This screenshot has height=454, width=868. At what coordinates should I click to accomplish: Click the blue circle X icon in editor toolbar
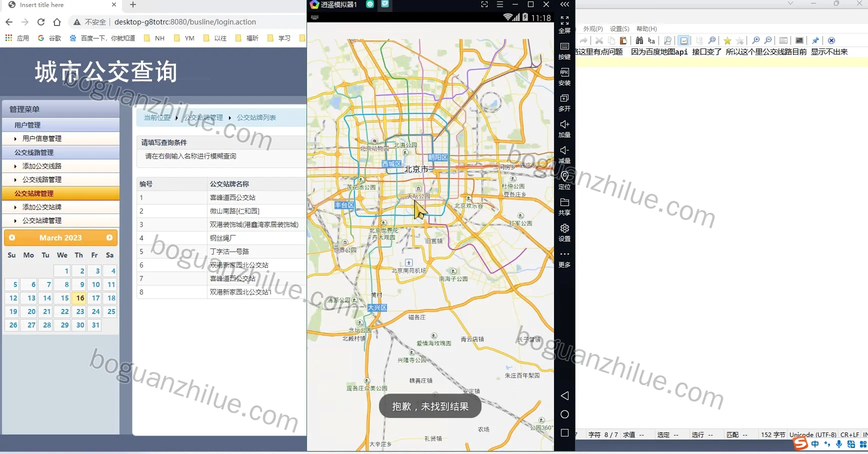coord(831,40)
